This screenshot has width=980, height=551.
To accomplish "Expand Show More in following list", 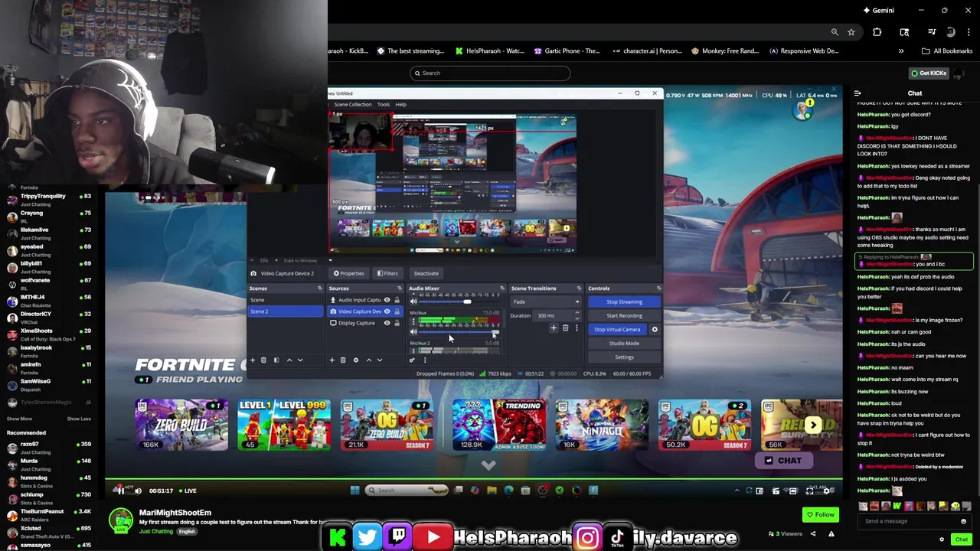I will [19, 419].
